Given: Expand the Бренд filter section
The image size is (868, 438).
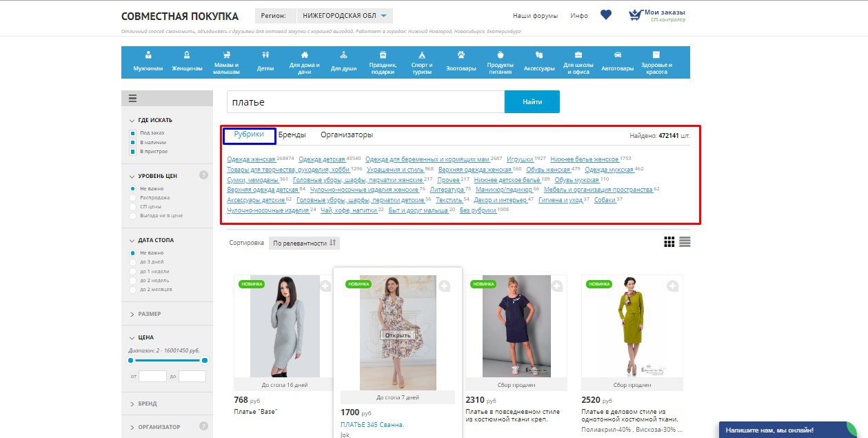Looking at the screenshot, I should [143, 404].
